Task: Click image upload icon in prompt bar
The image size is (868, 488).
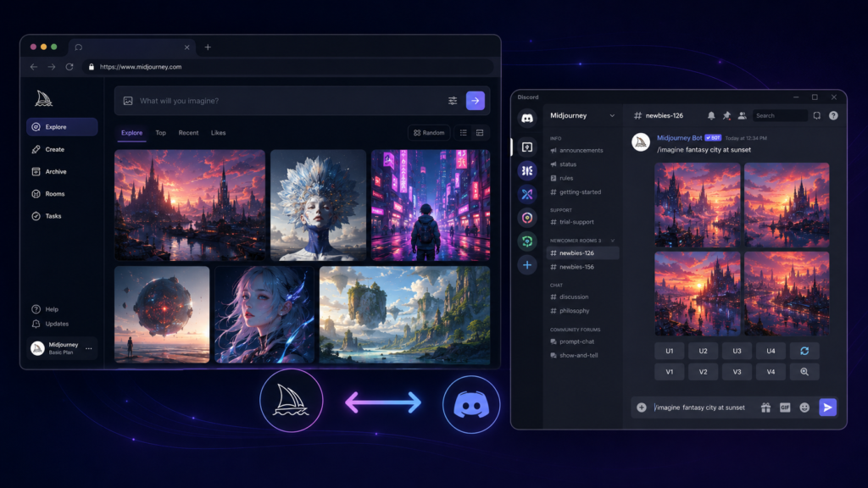Action: click(x=128, y=101)
